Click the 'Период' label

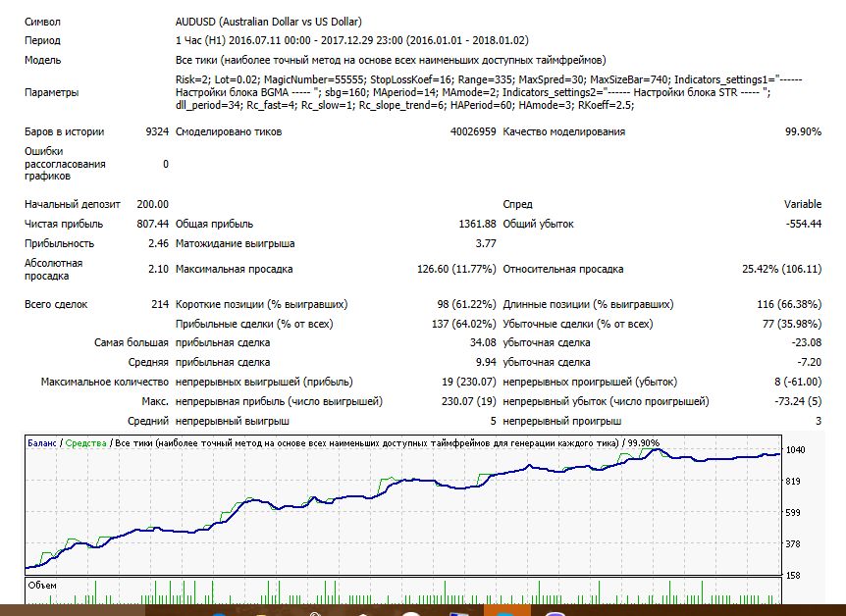tap(42, 40)
